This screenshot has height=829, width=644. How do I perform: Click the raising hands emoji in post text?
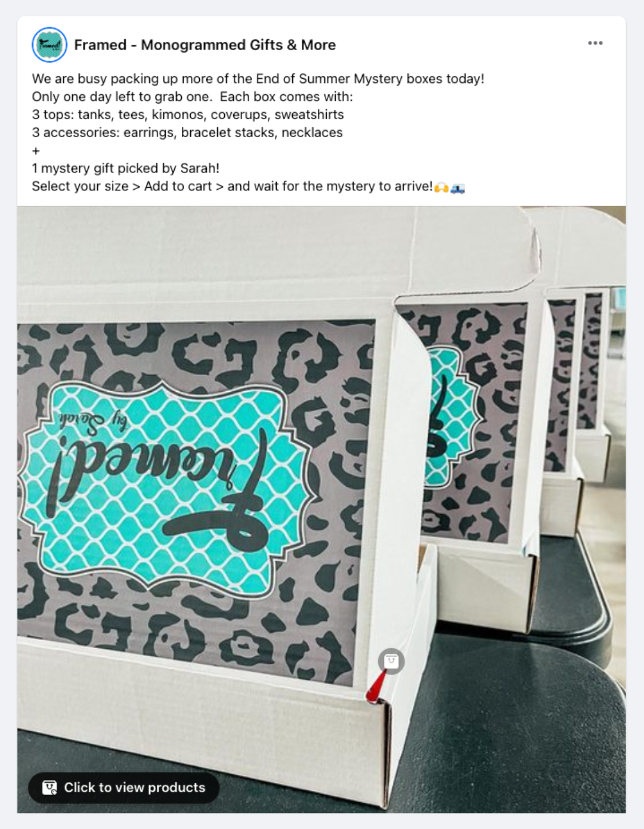[441, 187]
